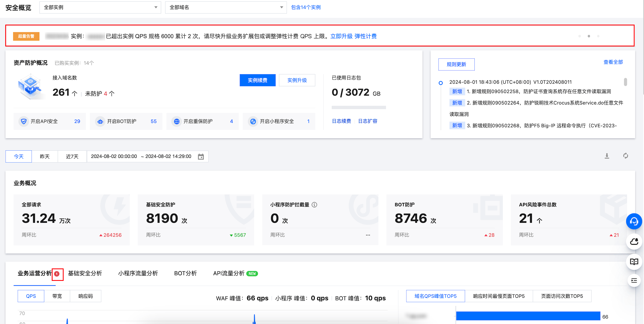This screenshot has width=644, height=324.
Task: Open the BOT分析 tab
Action: click(x=185, y=273)
